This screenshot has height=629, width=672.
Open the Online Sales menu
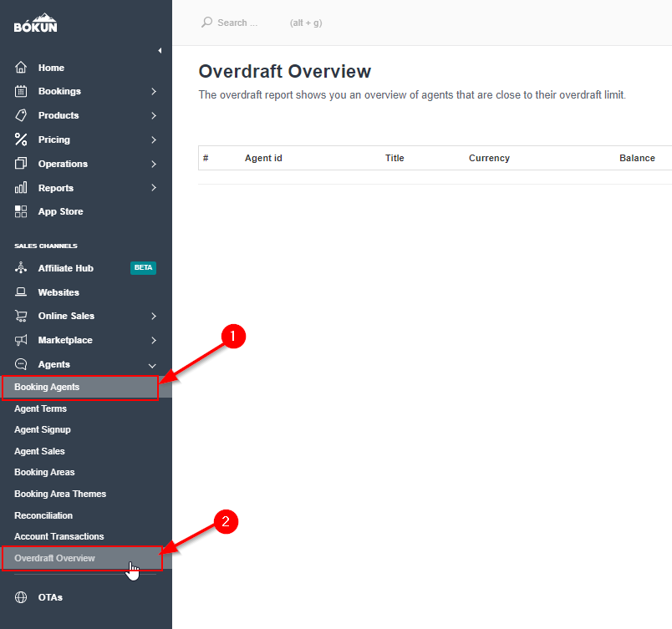click(66, 316)
